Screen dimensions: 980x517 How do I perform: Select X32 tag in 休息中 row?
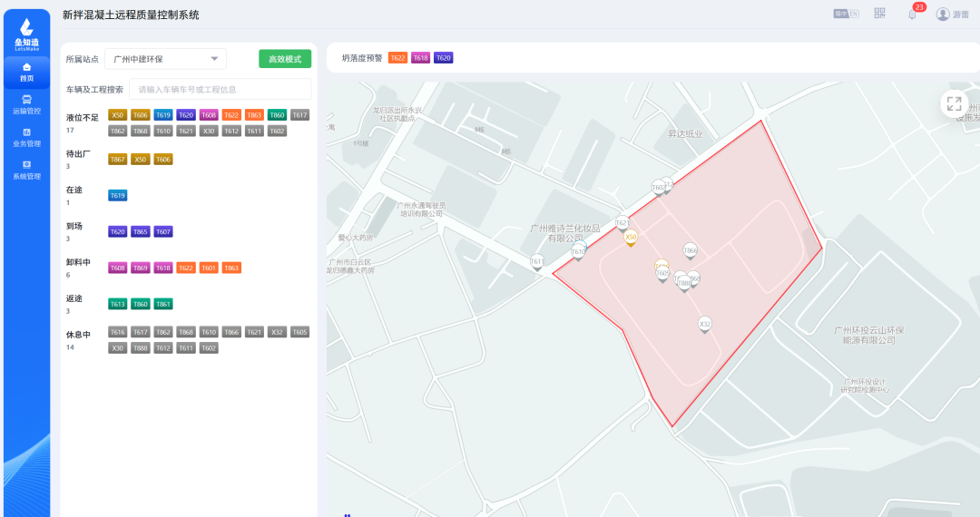tap(277, 332)
